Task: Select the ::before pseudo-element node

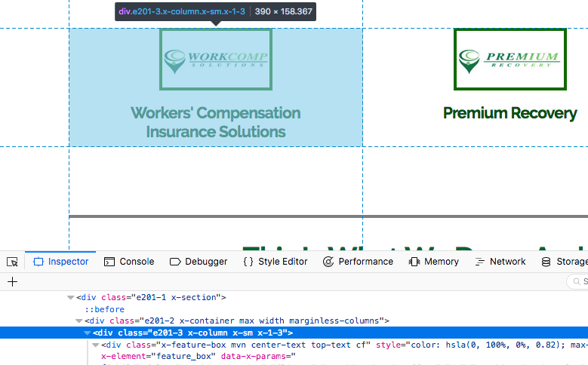Action: click(104, 309)
